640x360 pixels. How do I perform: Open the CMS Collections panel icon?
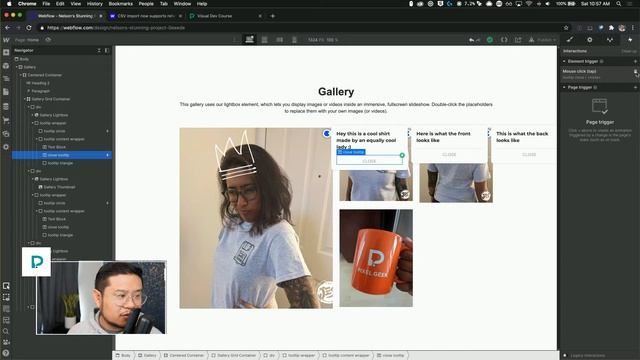[6, 107]
